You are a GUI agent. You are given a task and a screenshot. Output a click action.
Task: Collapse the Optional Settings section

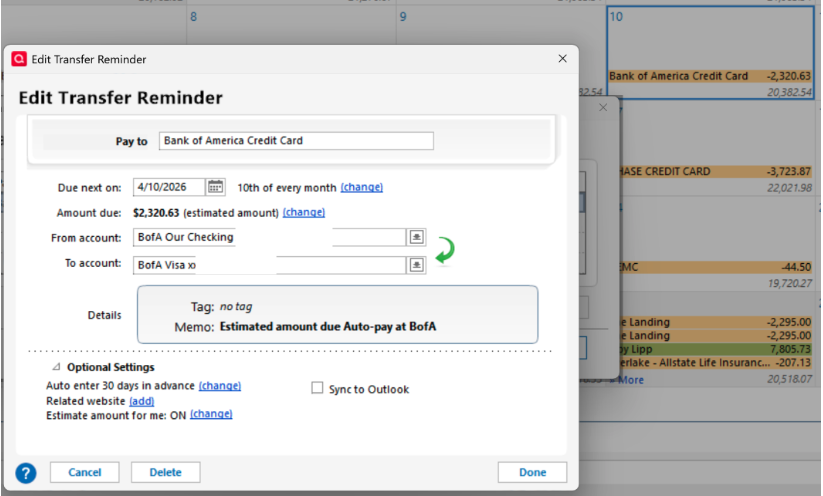tap(56, 366)
